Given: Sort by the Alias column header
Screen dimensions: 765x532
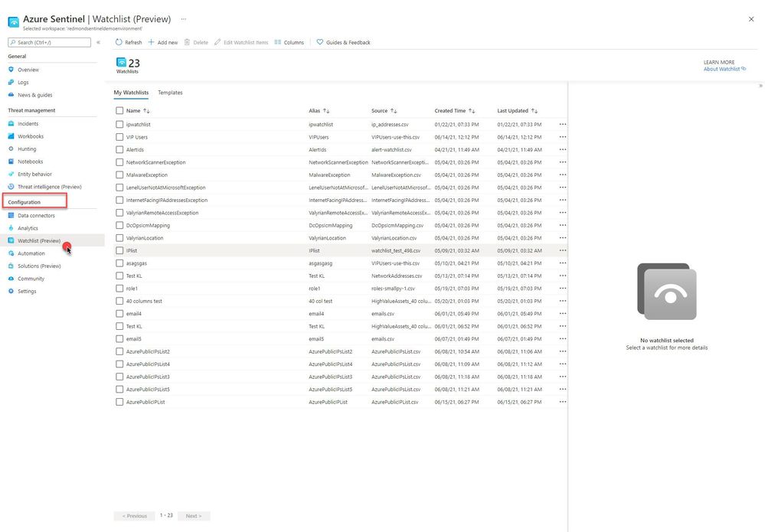Looking at the screenshot, I should [319, 111].
